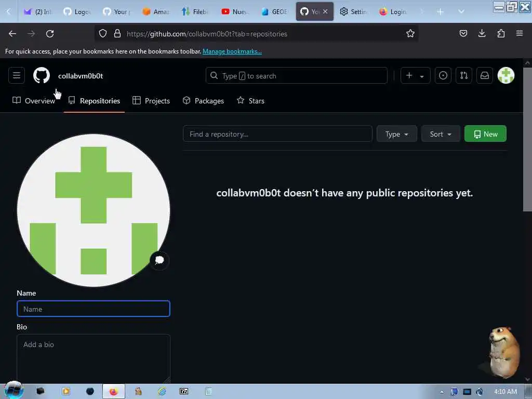
Task: Click the volume icon in system tray
Action: pyautogui.click(x=479, y=392)
